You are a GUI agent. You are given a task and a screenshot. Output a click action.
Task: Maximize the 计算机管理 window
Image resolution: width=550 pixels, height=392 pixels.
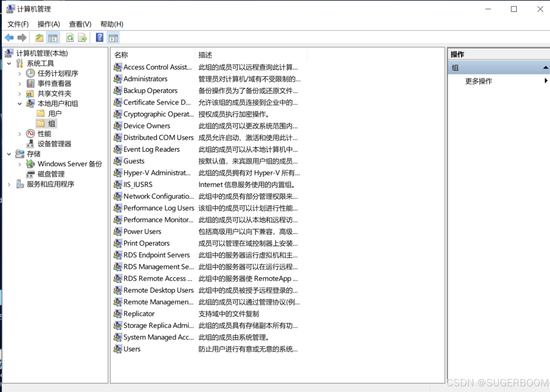coord(514,9)
